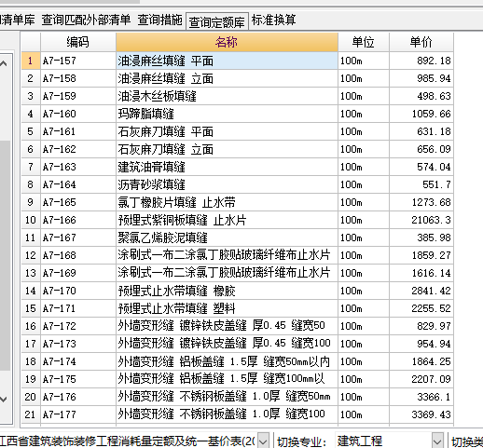Select 聚氯乙烯胶泥填缝 item

tap(227, 238)
